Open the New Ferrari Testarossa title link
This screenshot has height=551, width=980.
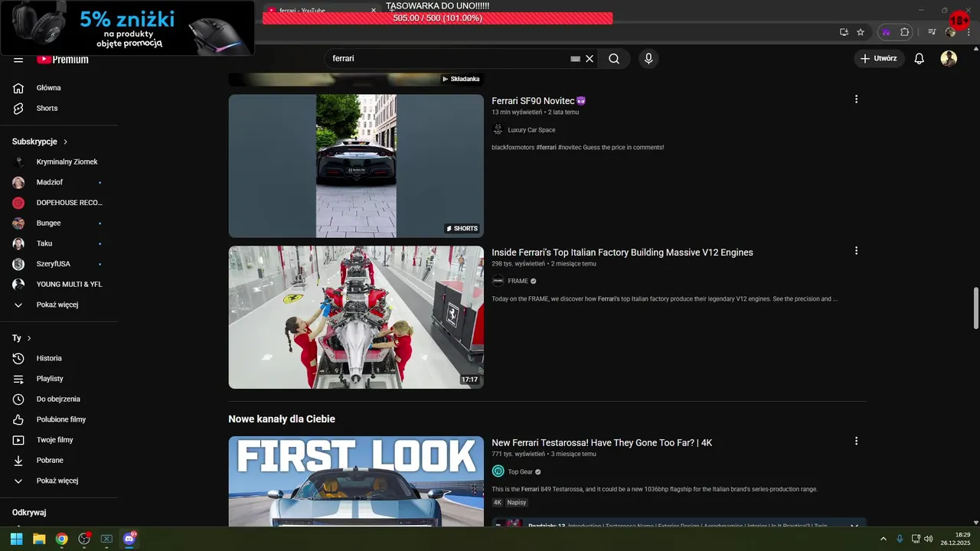(x=602, y=443)
